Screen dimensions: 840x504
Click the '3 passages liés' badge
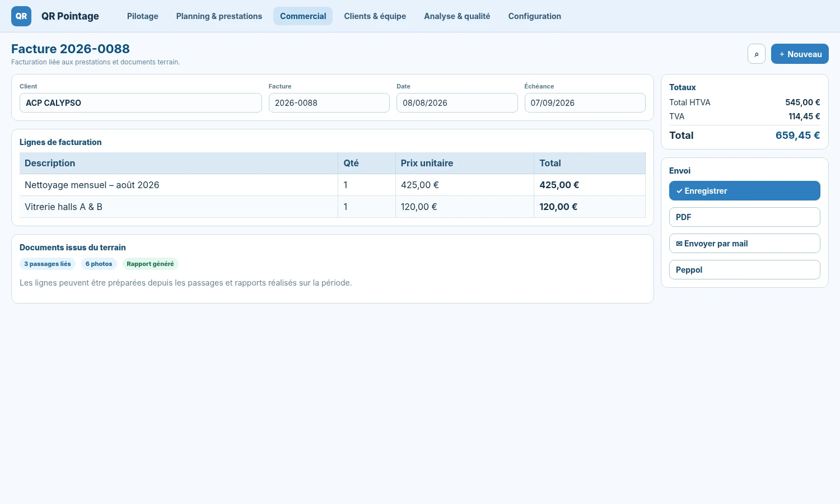click(x=48, y=264)
